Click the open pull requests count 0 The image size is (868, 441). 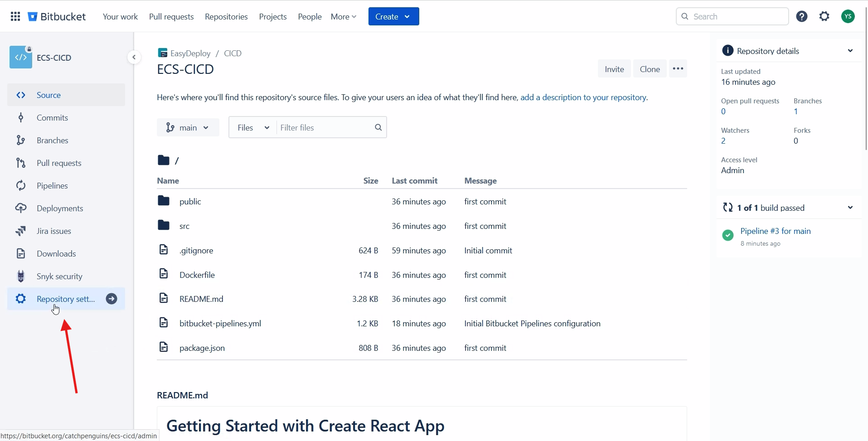[x=723, y=111]
